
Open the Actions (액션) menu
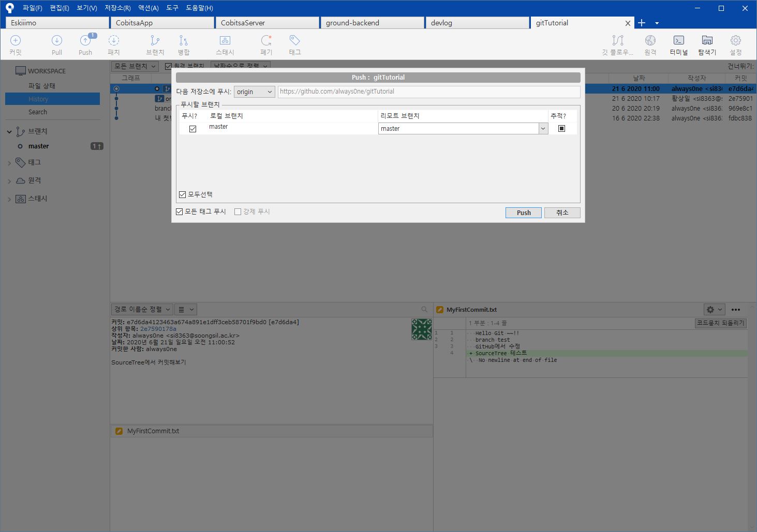click(x=149, y=8)
